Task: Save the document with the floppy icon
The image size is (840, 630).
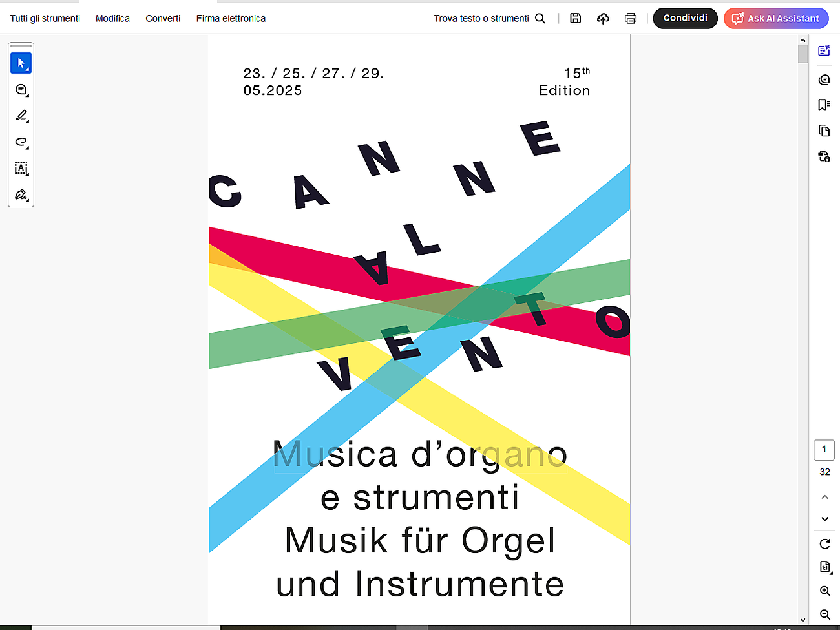Action: click(575, 18)
